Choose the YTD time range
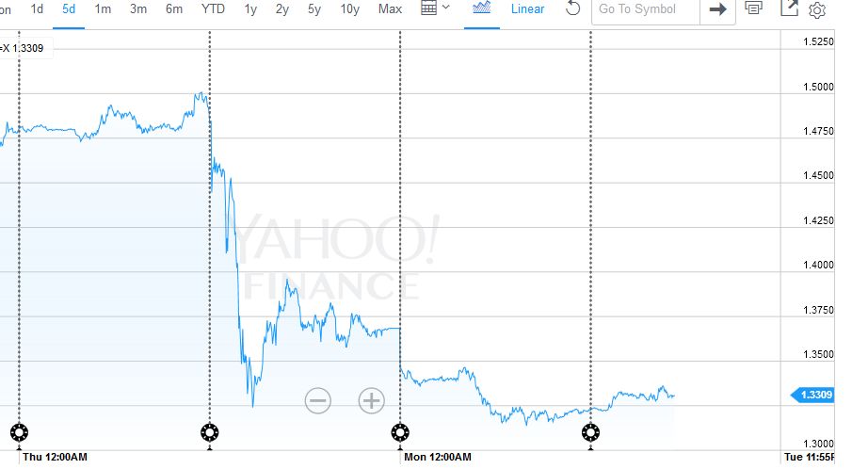 [213, 9]
